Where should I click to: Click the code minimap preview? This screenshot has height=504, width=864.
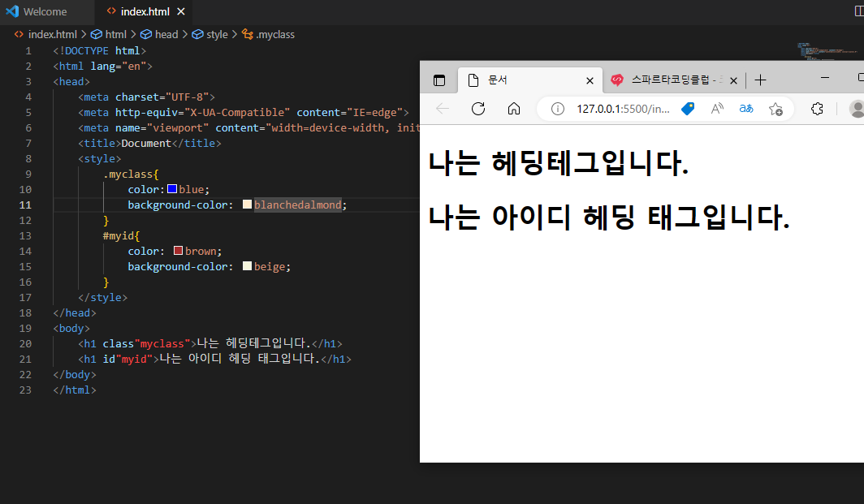click(x=827, y=51)
